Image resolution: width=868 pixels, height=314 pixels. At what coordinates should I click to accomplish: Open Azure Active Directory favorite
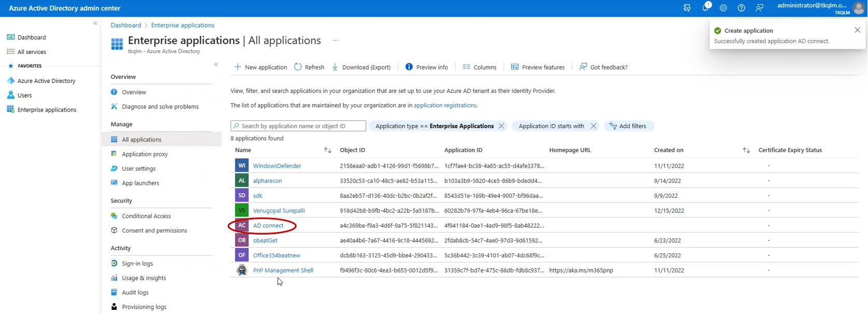pyautogui.click(x=46, y=81)
